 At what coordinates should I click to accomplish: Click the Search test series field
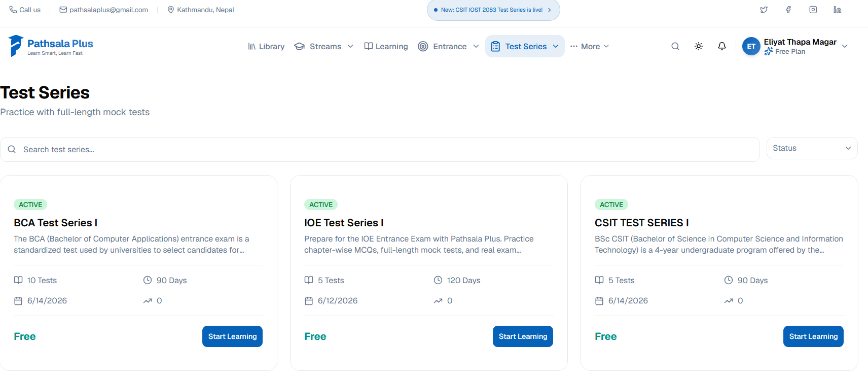point(380,149)
